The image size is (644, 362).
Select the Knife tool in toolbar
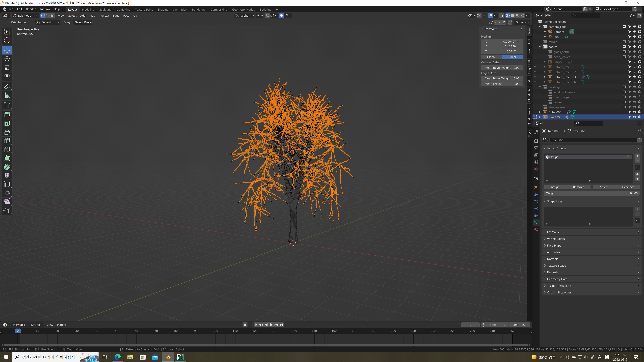(7, 150)
